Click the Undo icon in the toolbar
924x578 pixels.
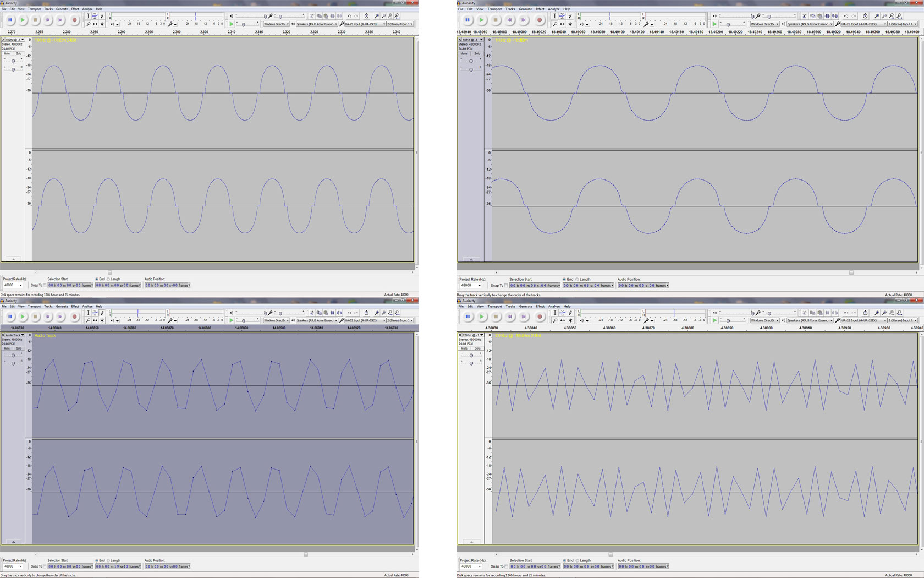click(350, 15)
